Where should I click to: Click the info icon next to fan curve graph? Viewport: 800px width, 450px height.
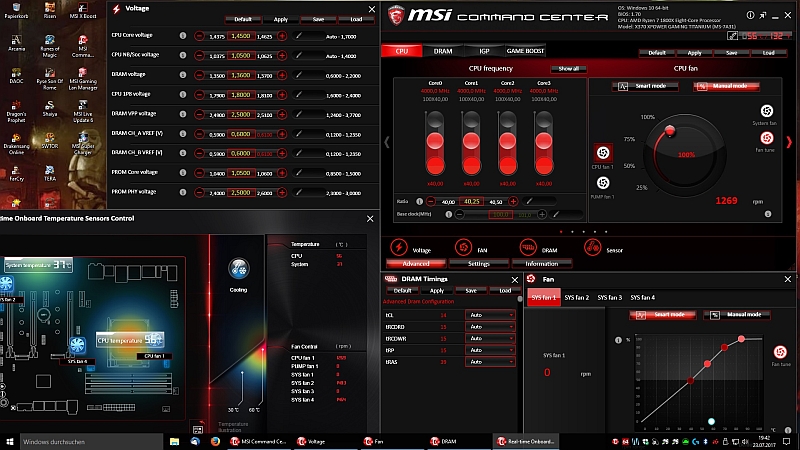point(618,340)
